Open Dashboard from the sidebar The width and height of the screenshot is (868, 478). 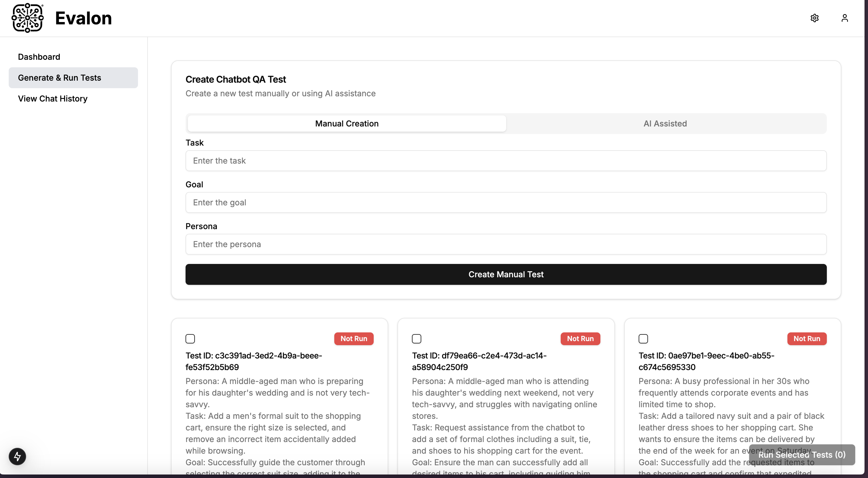39,57
